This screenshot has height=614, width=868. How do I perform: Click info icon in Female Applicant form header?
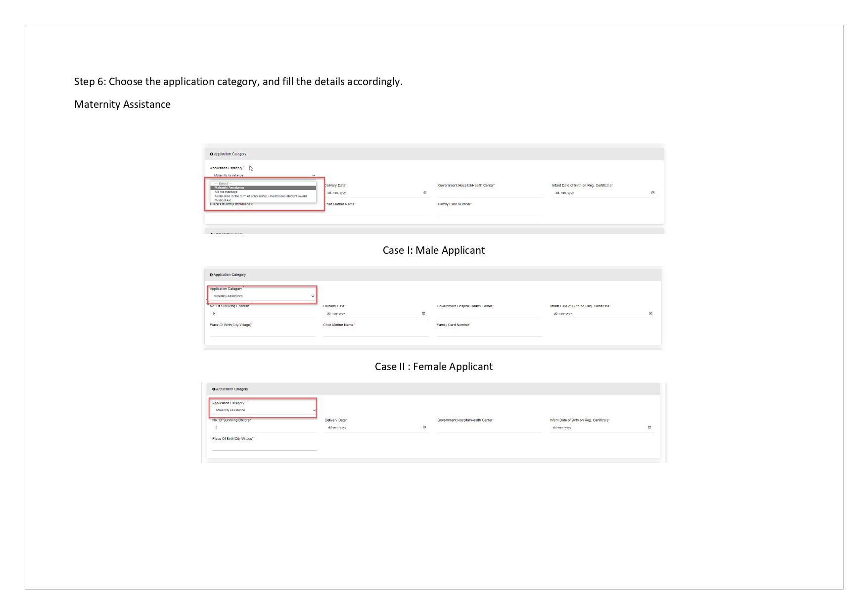(x=214, y=389)
